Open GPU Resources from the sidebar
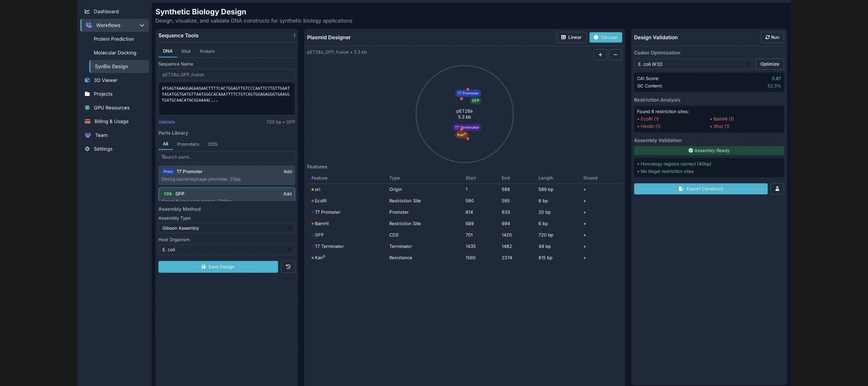 111,108
